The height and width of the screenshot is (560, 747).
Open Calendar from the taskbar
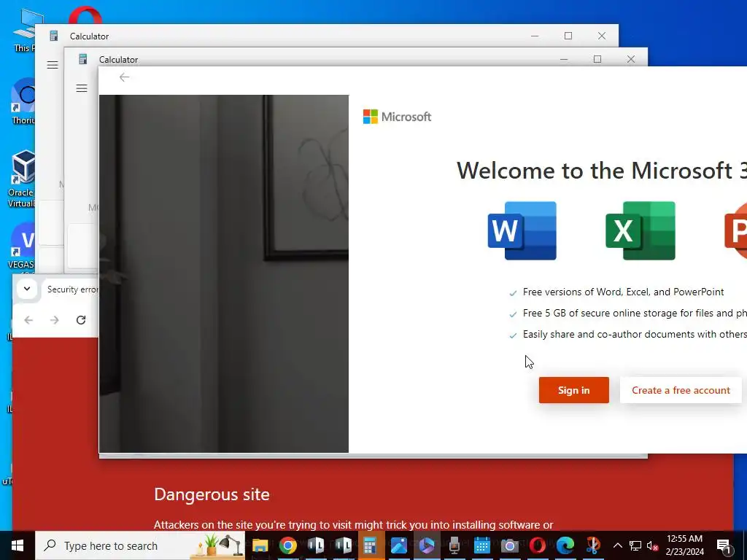(481, 545)
